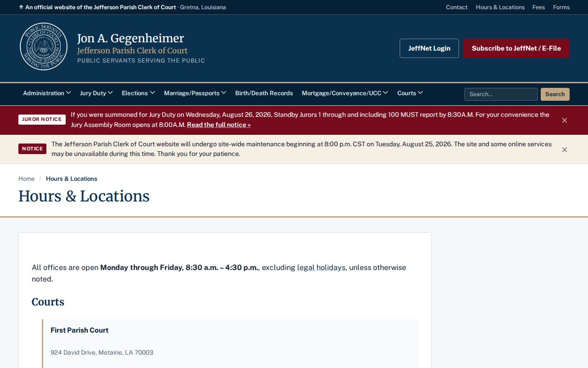The width and height of the screenshot is (588, 368).
Task: Click the JUROR NOTICE badge
Action: pyautogui.click(x=42, y=120)
